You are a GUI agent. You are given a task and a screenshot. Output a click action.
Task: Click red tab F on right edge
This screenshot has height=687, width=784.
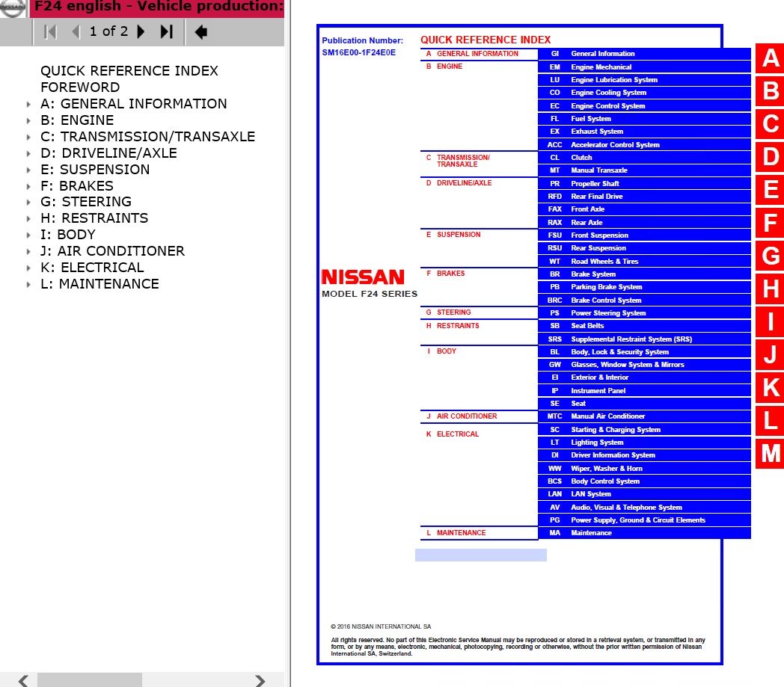tap(770, 223)
